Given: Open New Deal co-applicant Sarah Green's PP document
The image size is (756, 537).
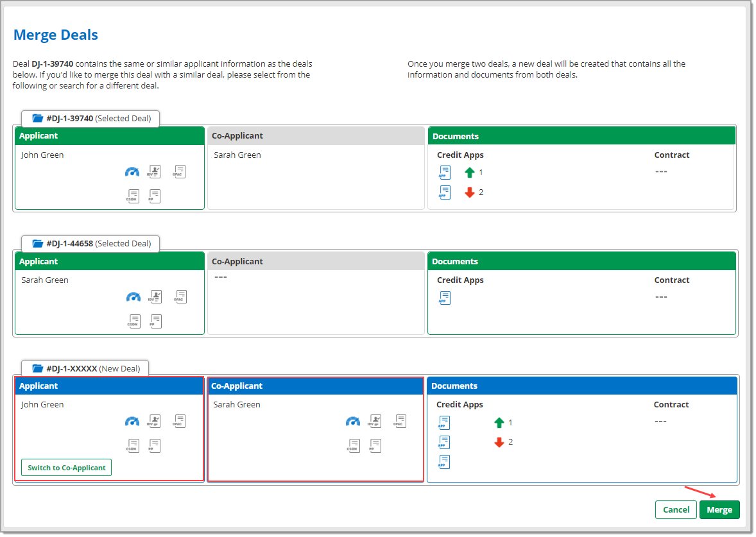Looking at the screenshot, I should click(375, 446).
